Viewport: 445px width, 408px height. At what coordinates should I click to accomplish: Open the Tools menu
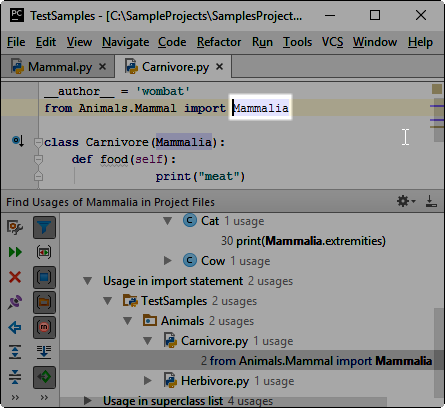297,42
